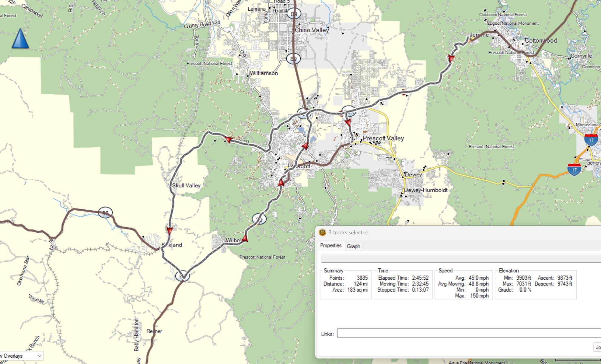Click red track arrow west of Prescott near '10'
This screenshot has height=364, width=601.
(229, 140)
